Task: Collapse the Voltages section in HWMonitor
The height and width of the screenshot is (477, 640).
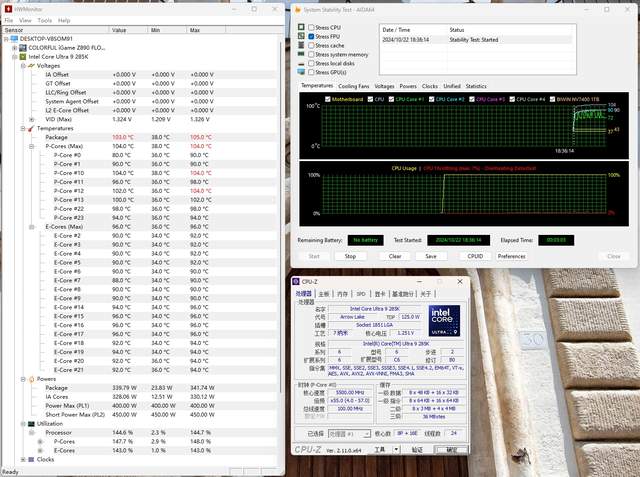Action: 23,66
